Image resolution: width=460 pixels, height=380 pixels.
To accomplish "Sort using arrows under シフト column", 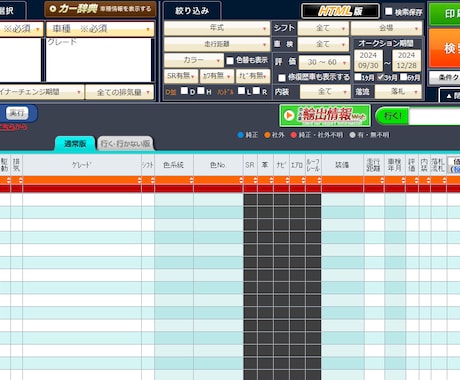I will coord(152,180).
